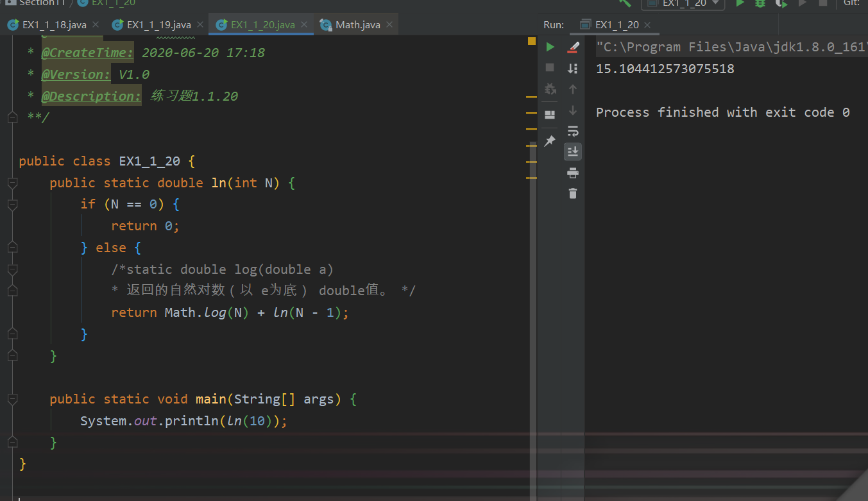Click 'String[] args' parameter in main
868x501 pixels.
click(284, 400)
